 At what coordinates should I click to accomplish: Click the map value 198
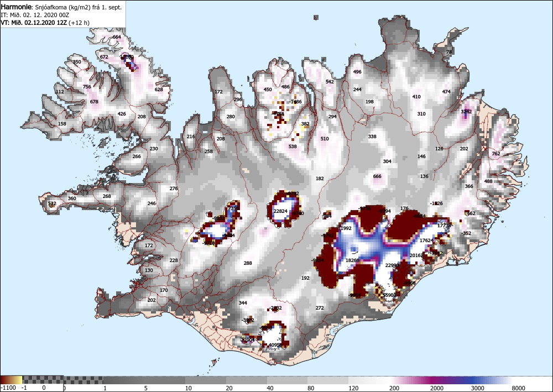pyautogui.click(x=369, y=102)
